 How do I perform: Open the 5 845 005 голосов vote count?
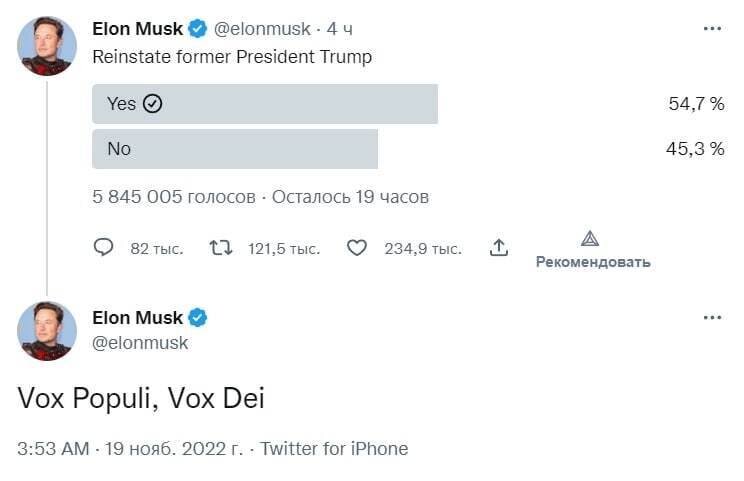(173, 197)
